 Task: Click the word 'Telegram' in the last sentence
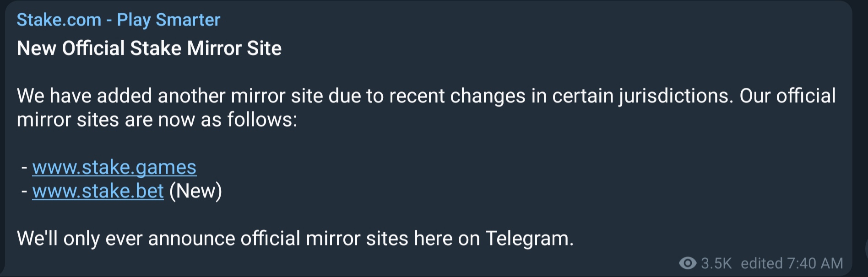click(x=526, y=239)
